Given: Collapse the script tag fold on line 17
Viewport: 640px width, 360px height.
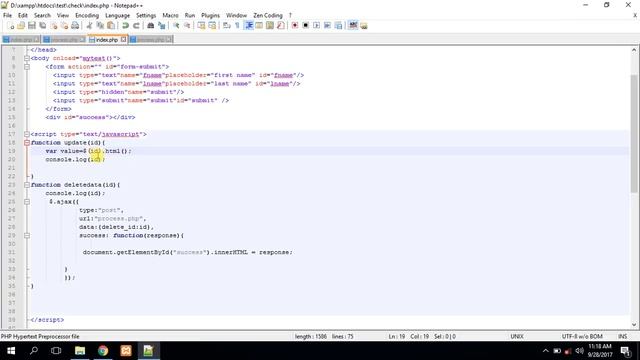Looking at the screenshot, I should 27,134.
